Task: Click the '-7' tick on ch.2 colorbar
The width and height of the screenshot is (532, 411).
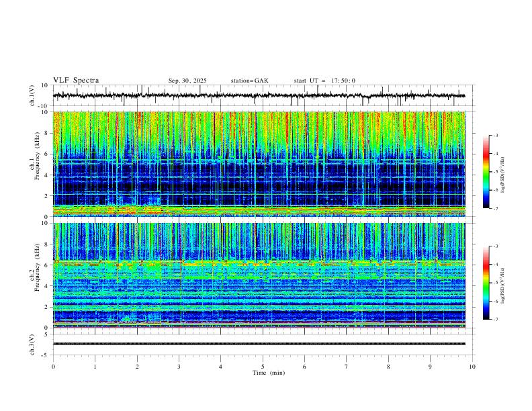Action: point(496,320)
